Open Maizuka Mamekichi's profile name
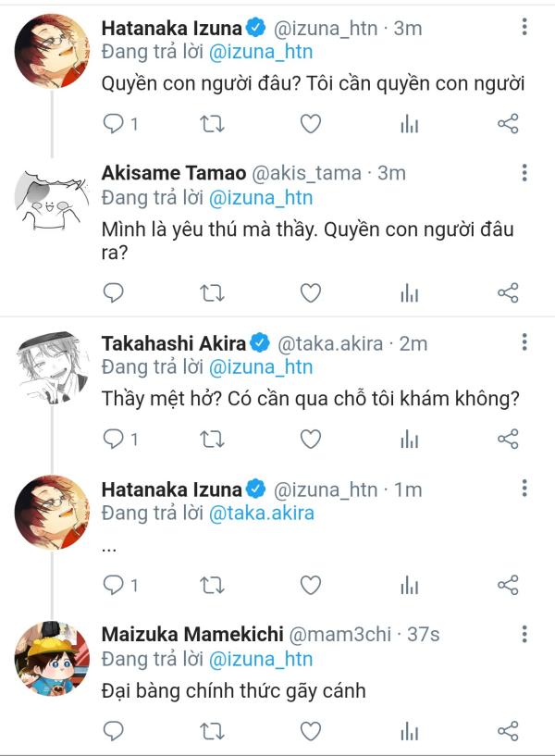 tap(192, 635)
